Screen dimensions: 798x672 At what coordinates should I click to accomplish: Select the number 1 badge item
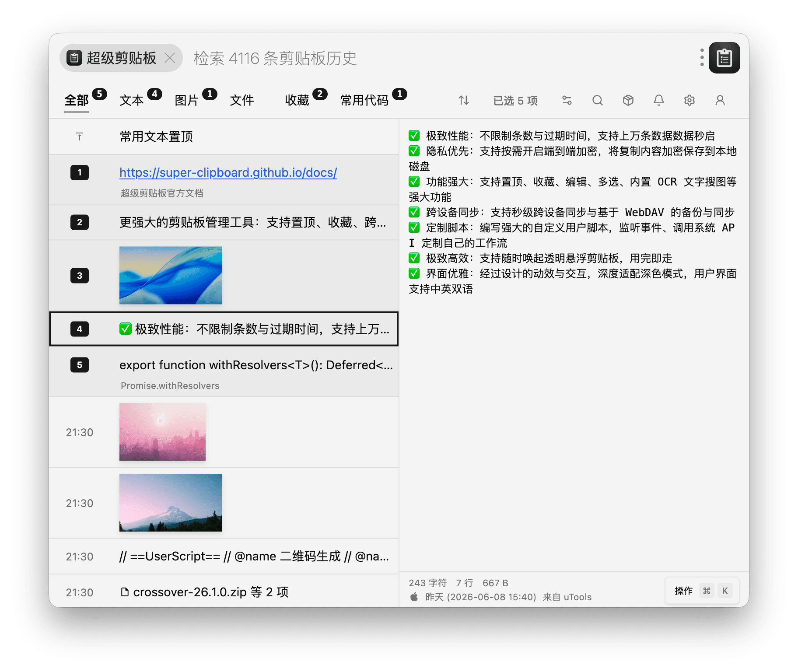(x=80, y=172)
